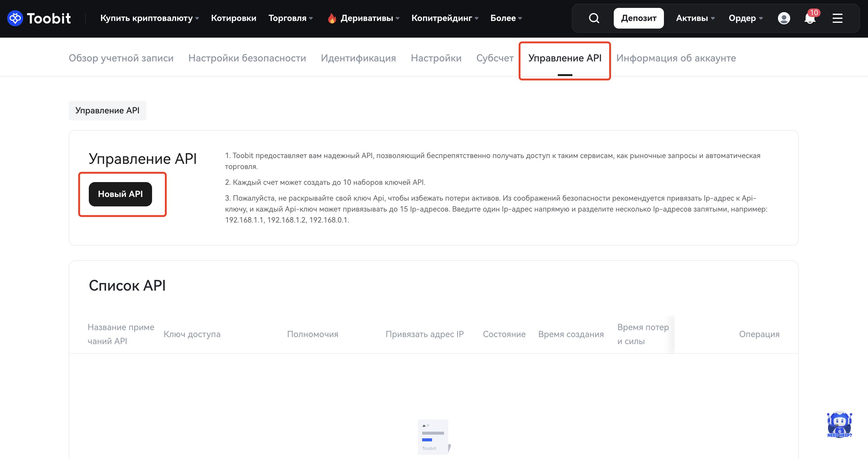Open the notifications bell icon
Viewport: 868px width, 459px height.
pyautogui.click(x=810, y=18)
